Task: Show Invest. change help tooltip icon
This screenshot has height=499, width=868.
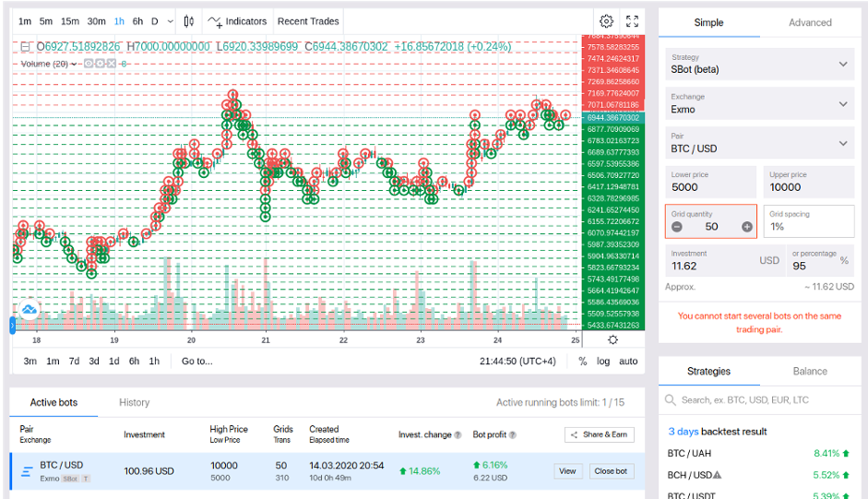Action: [458, 435]
